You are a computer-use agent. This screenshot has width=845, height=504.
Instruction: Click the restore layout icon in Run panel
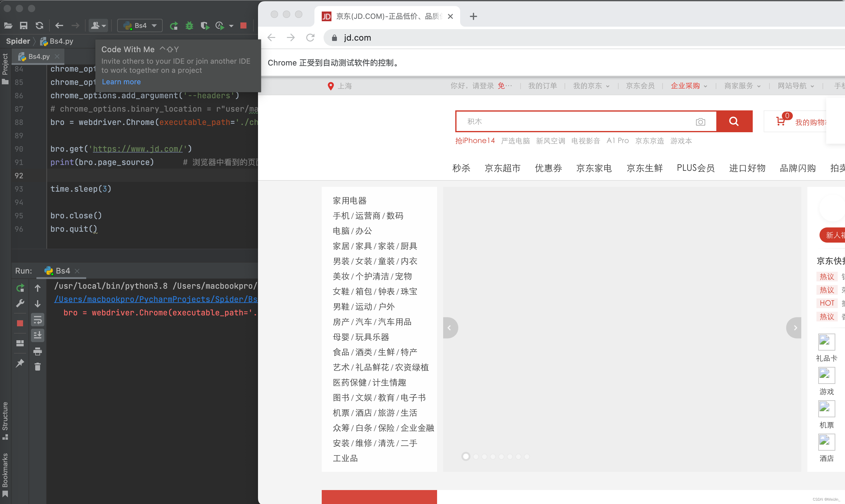tap(20, 343)
